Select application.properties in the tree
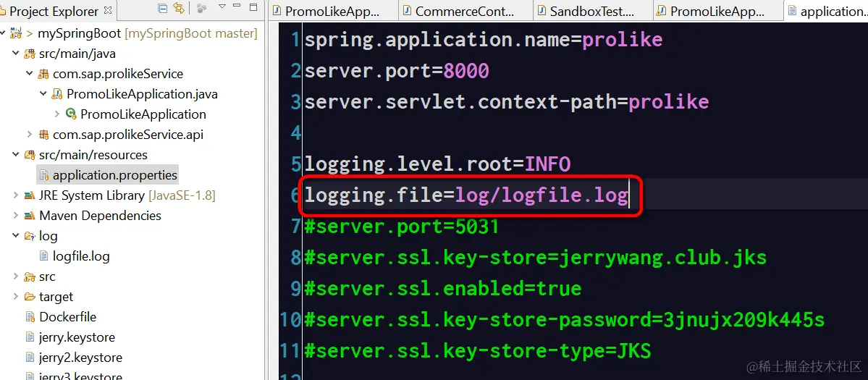Screen dimensions: 868x380 (115, 175)
